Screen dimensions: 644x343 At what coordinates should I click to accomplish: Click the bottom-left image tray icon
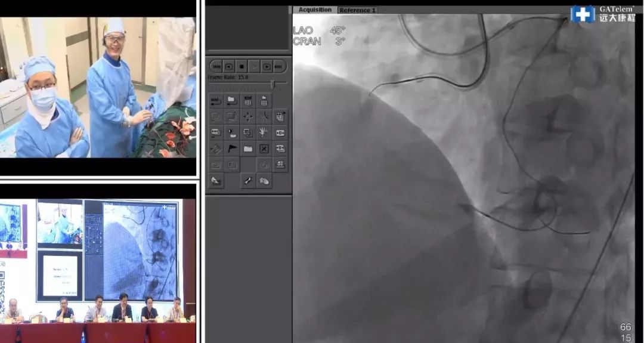click(x=216, y=181)
